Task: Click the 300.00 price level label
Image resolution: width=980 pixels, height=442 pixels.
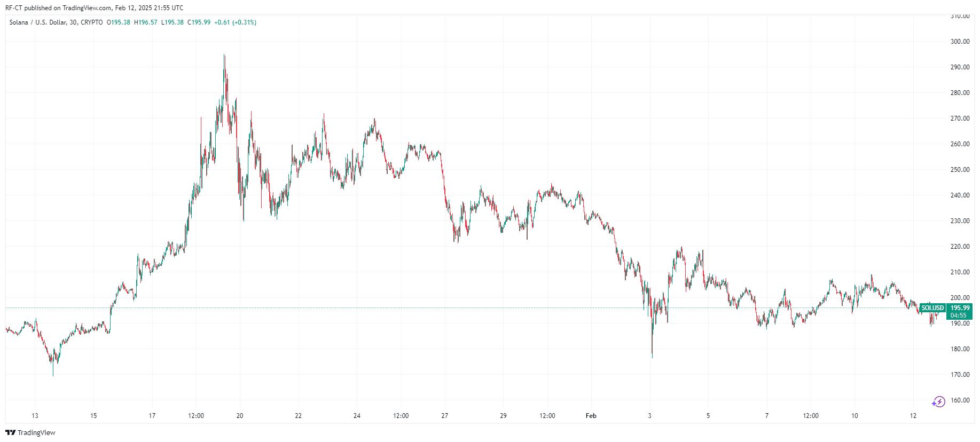Action: click(960, 42)
